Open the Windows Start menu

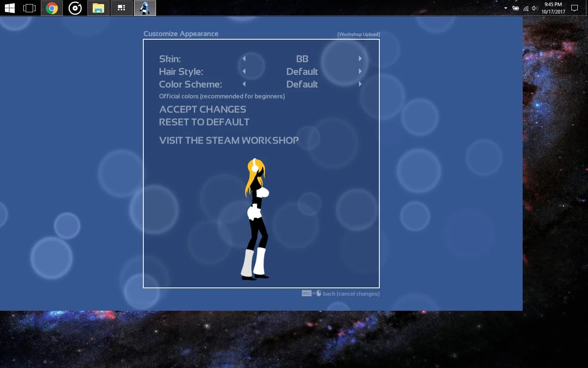9,8
